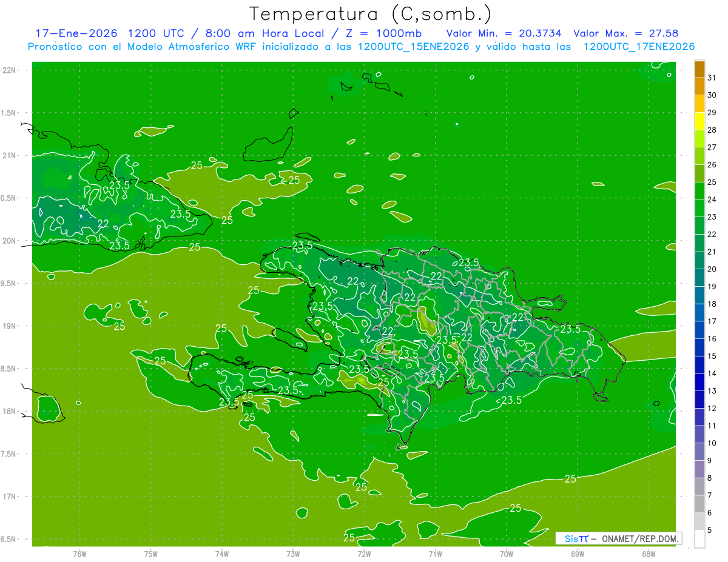Click the '20N' latitude axis label
Image resolution: width=728 pixels, height=562 pixels.
[8, 241]
